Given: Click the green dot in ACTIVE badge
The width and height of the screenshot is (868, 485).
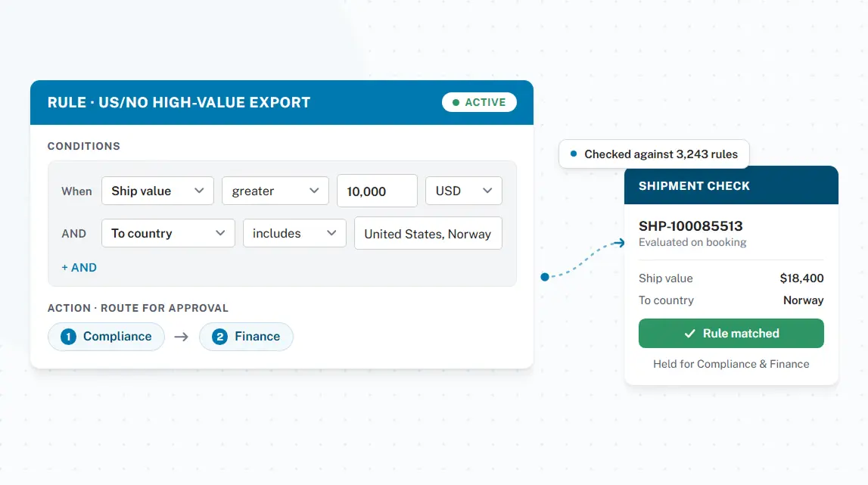Looking at the screenshot, I should click(456, 102).
